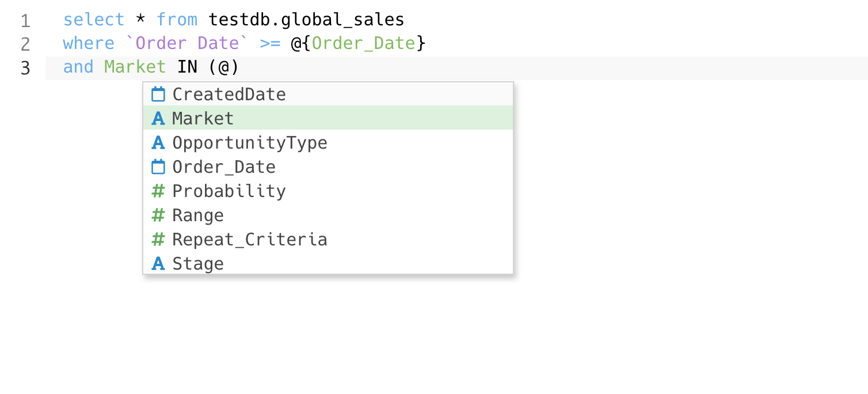Click the text-type 'A' icon beside Market
This screenshot has height=394, width=868.
coord(158,119)
